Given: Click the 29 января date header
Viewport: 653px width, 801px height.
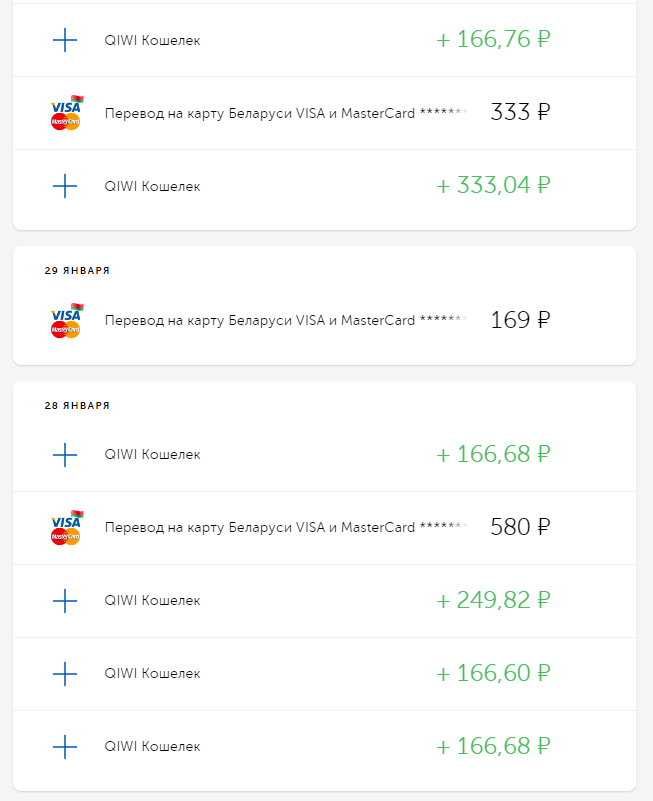Looking at the screenshot, I should pyautogui.click(x=77, y=271).
